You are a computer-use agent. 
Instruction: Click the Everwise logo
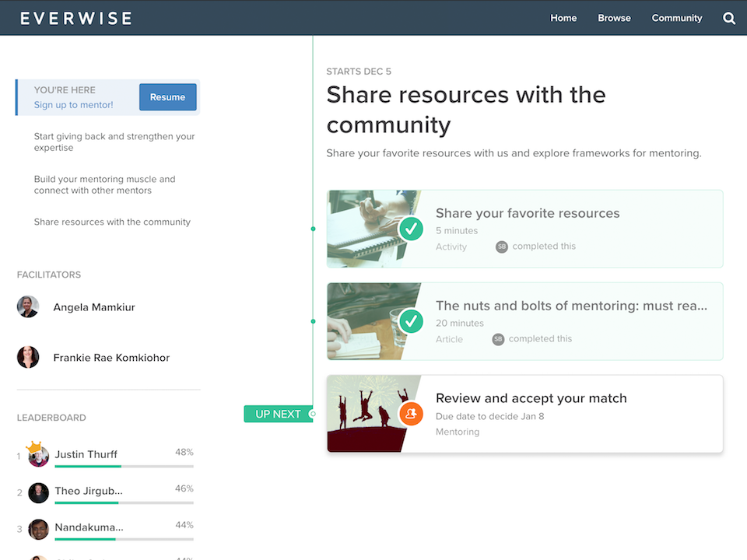(x=76, y=18)
